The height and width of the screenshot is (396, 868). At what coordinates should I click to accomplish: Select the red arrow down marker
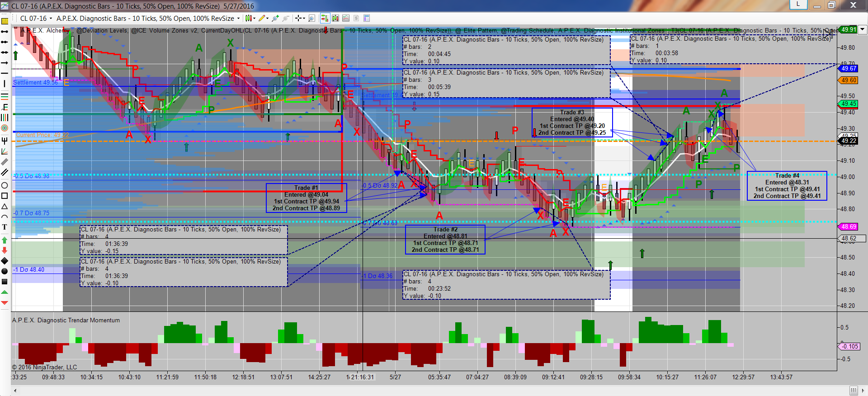coord(5,250)
